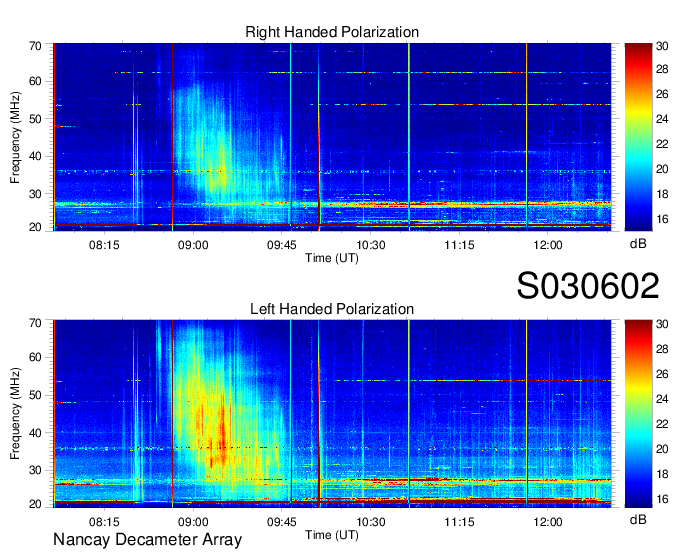Screen dimensions: 680x552
Task: Click the 10:30 tick of Right Handed plot
Action: pyautogui.click(x=370, y=245)
